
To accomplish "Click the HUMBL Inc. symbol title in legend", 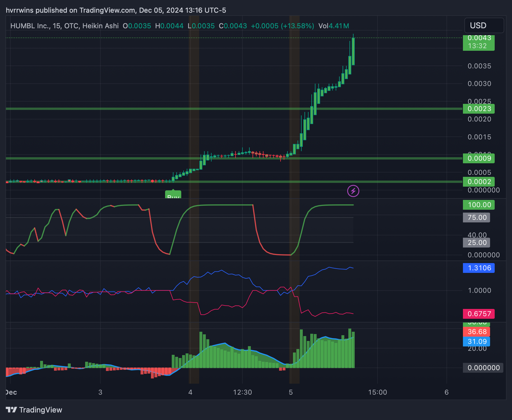I will point(64,26).
